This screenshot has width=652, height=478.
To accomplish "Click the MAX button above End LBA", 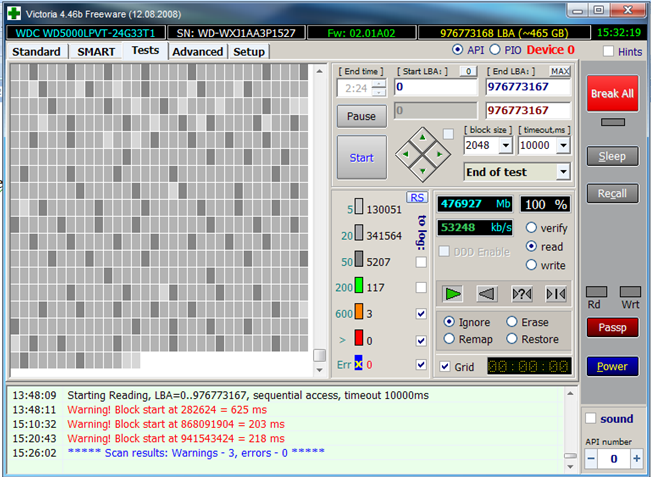I will [x=560, y=71].
